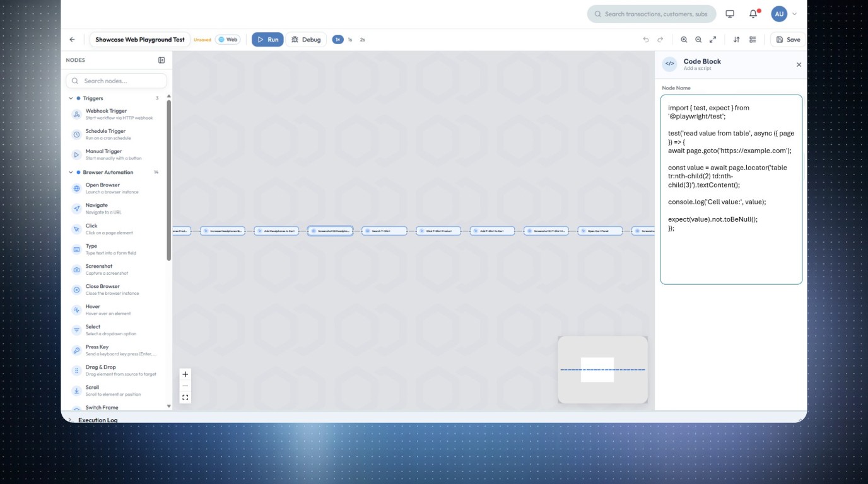Zoom out with the toolbar magnifier minus
This screenshot has width=868, height=484.
pos(698,39)
